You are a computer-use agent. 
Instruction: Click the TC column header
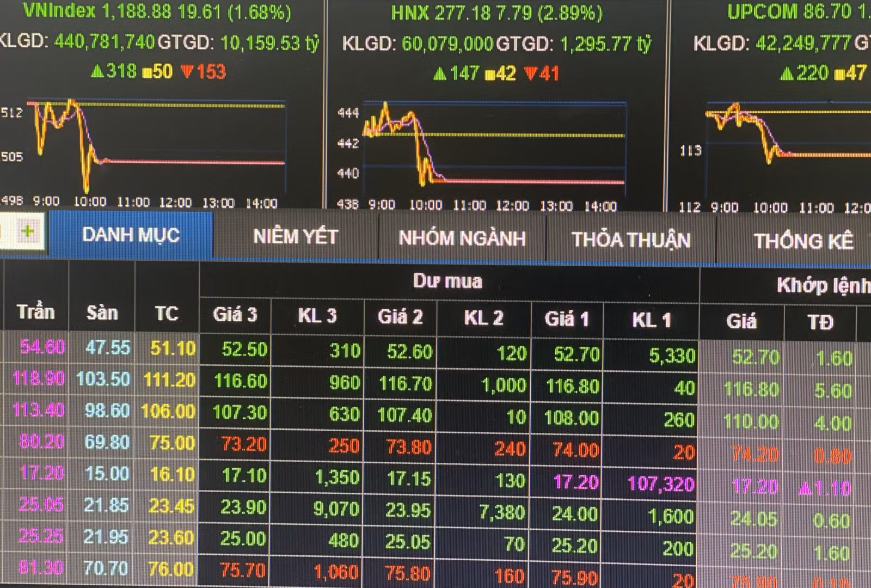[167, 313]
